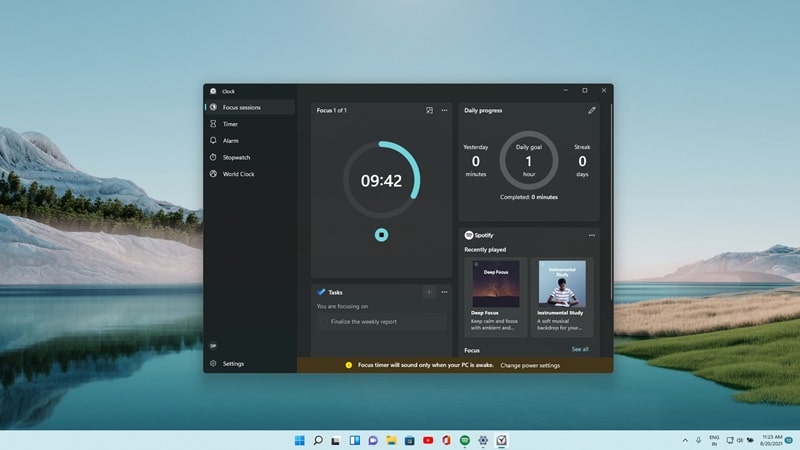Image resolution: width=800 pixels, height=450 pixels.
Task: Go to Stopwatch in the sidebar
Action: tap(249, 158)
